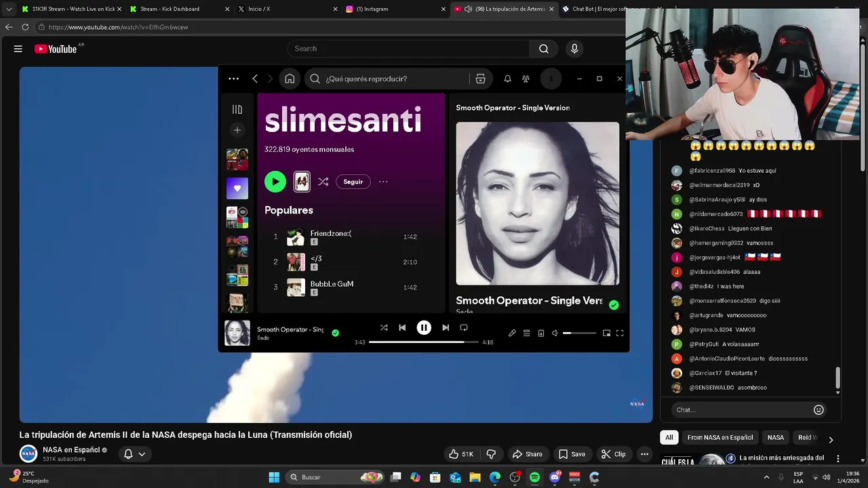This screenshot has width=868, height=488.
Task: Open Spotify home via house icon
Action: tap(290, 79)
